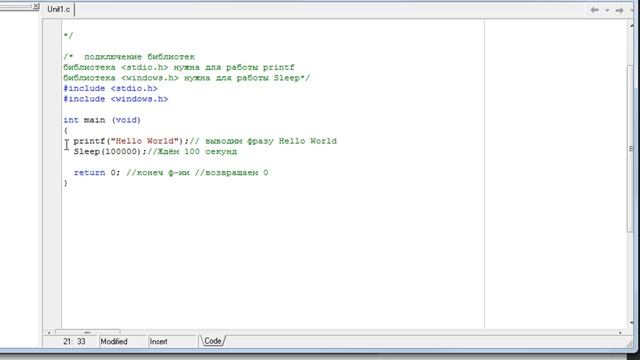Click the comment '// выводим фразу Hello World'
This screenshot has height=360, width=640.
[263, 141]
